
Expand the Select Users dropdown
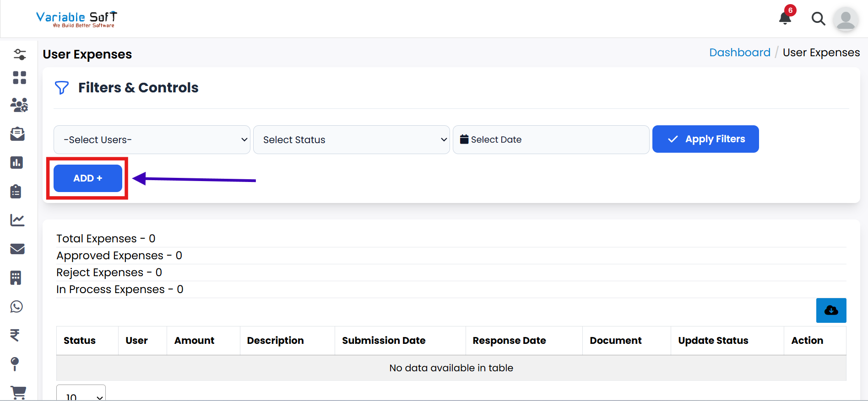coord(152,139)
